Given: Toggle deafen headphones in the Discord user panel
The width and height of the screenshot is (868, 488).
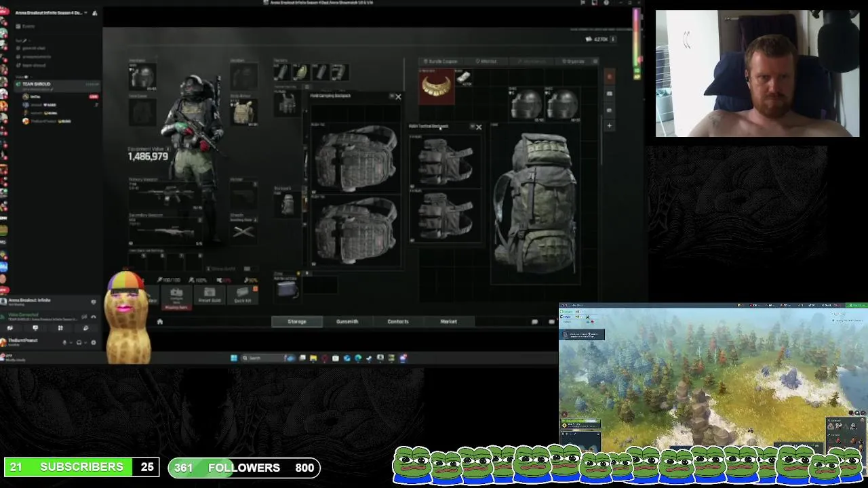Looking at the screenshot, I should 79,342.
